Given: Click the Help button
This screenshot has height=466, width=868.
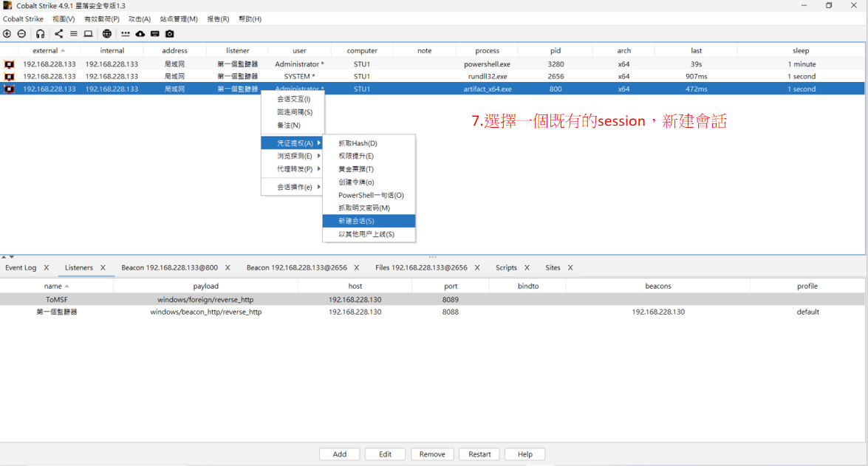Looking at the screenshot, I should click(x=524, y=454).
